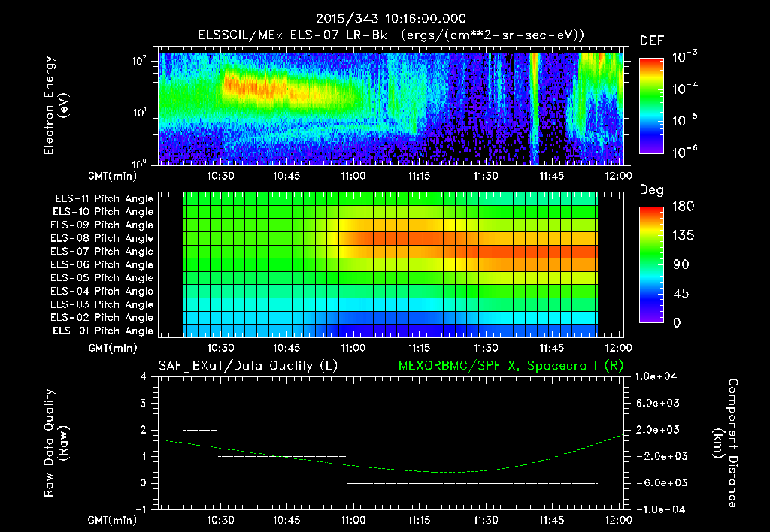
Task: Click the 45 value on the Deg scale
Action: [681, 294]
